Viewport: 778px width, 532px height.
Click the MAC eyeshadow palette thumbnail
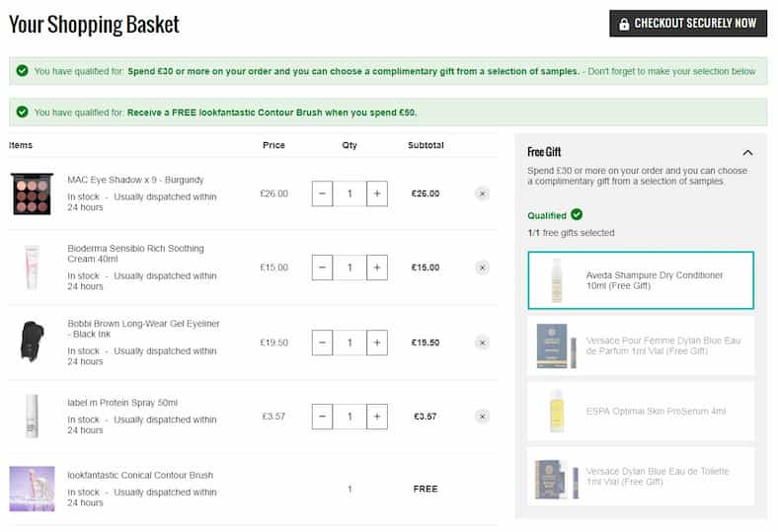31,193
